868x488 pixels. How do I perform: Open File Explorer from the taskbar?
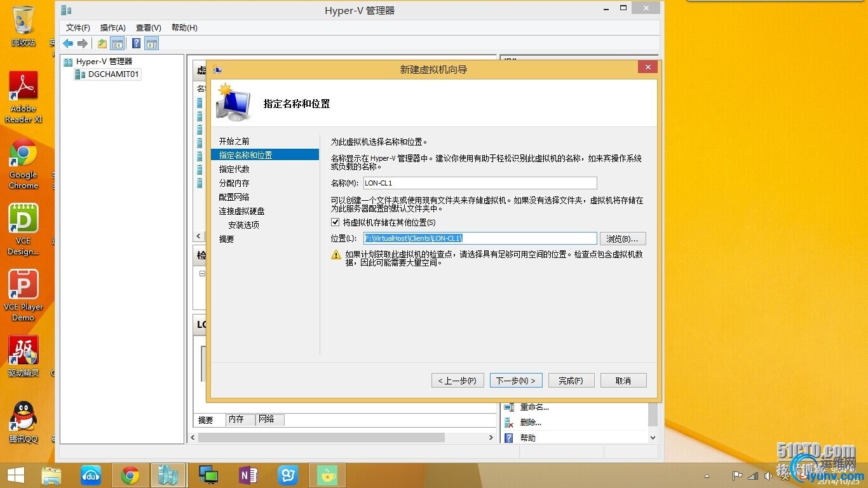[x=51, y=475]
